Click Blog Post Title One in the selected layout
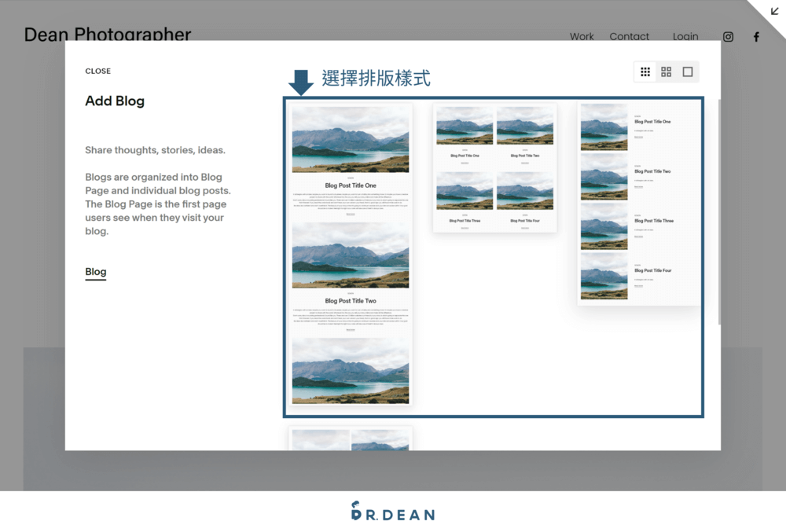This screenshot has width=786, height=532. coord(351,185)
